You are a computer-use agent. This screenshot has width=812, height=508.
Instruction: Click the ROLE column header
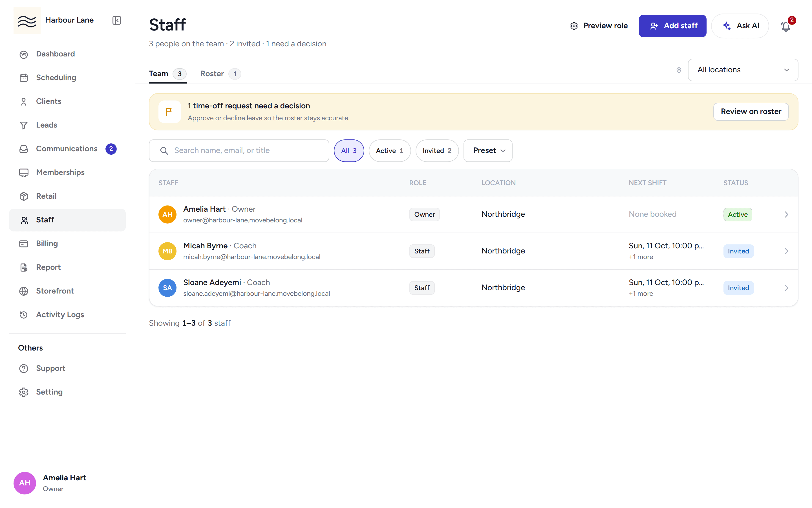417,183
